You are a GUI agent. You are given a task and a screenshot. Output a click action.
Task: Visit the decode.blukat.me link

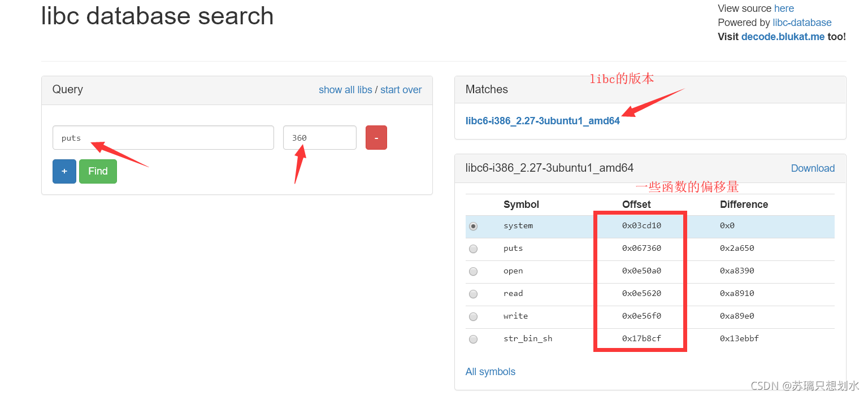tap(783, 37)
